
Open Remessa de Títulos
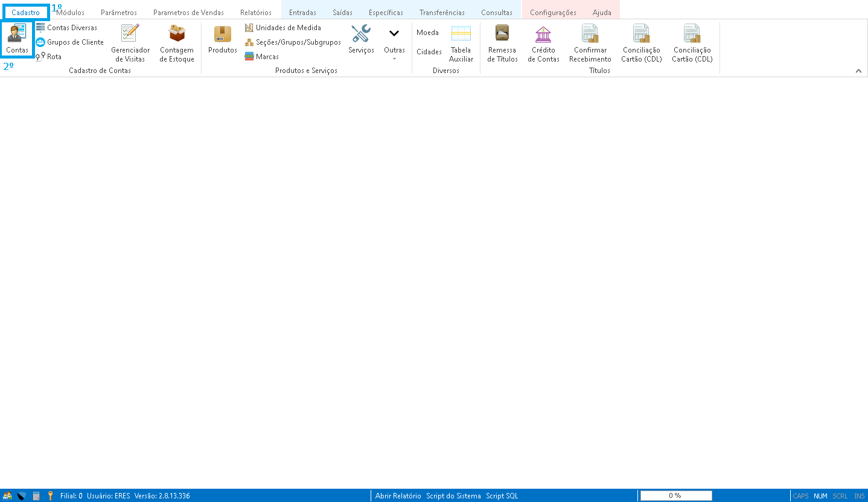click(503, 43)
